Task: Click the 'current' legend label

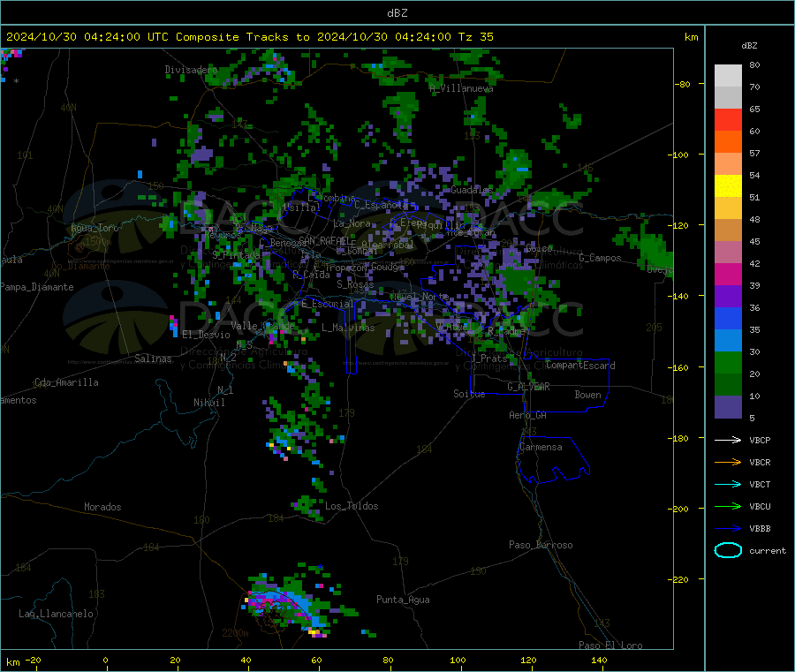Action: point(768,550)
